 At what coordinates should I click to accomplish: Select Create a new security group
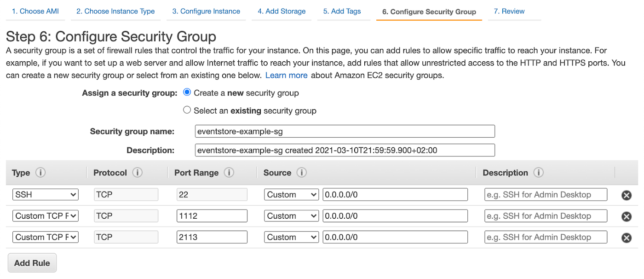pyautogui.click(x=187, y=92)
